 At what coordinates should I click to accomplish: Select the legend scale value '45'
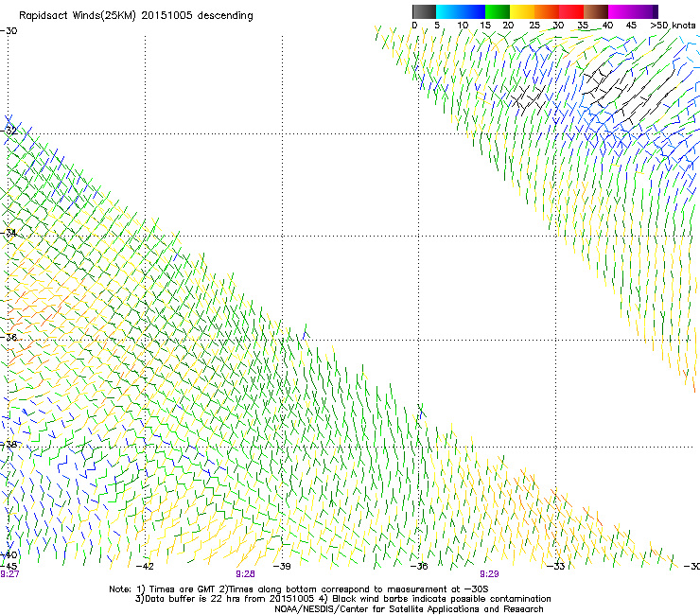(x=631, y=25)
